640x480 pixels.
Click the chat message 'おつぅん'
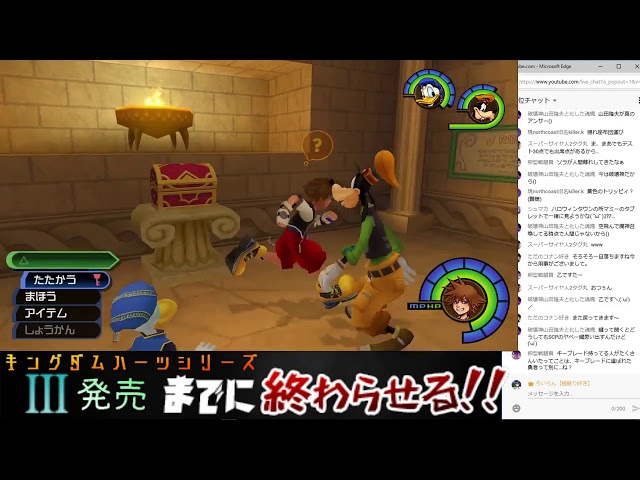(x=601, y=287)
